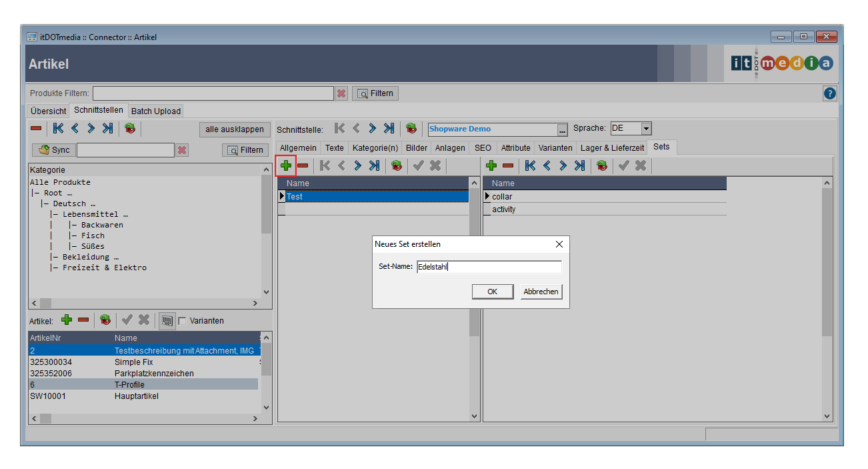
Task: Click red minus in right set items toolbar
Action: (508, 165)
